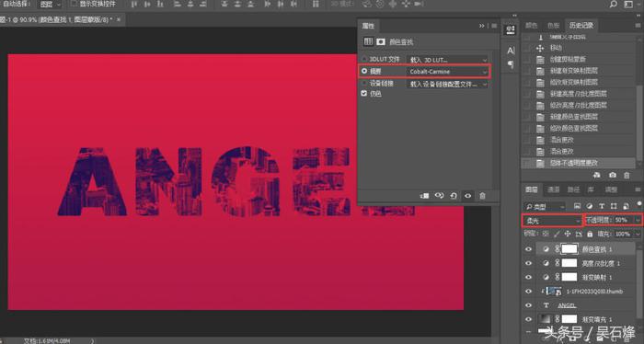644x344 pixels.
Task: Open the fill 100% dropdown arrow
Action: 638,234
